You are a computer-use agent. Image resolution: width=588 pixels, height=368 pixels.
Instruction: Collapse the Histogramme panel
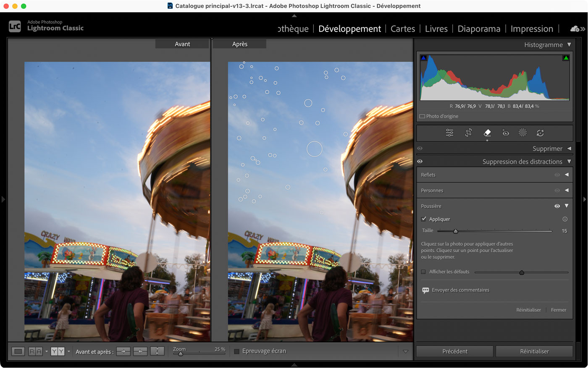tap(569, 45)
